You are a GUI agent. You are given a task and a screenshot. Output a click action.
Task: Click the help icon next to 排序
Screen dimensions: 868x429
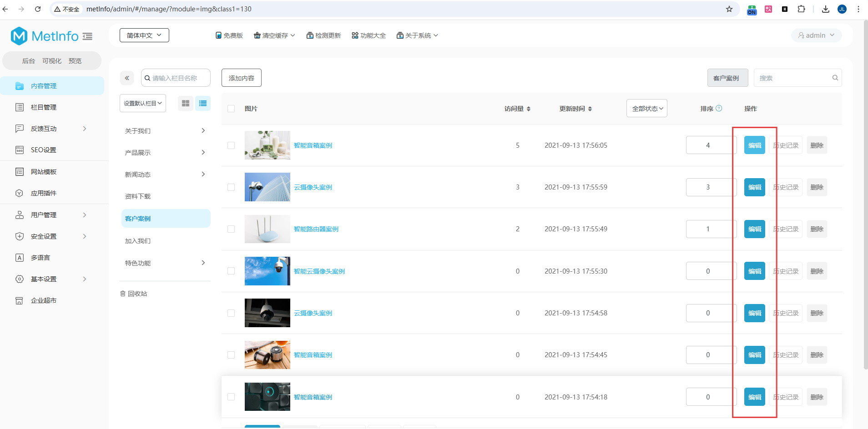tap(719, 108)
